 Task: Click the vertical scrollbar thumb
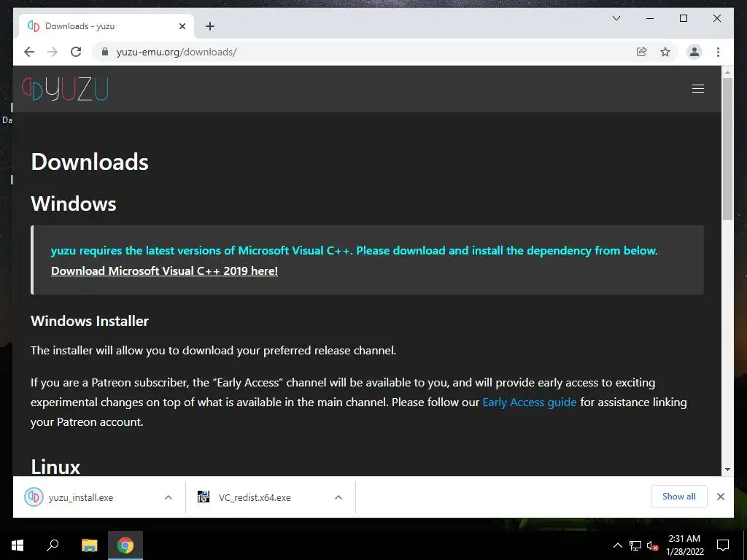727,149
